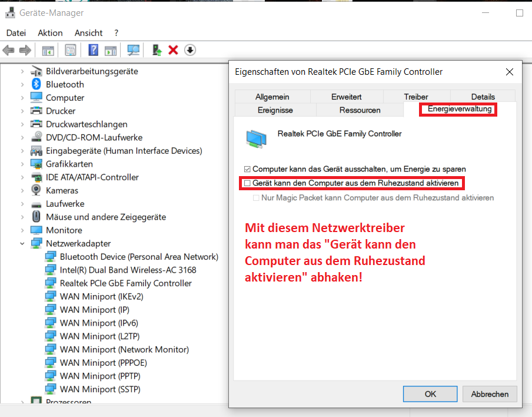
Task: Open the Properties toolbar icon
Action: coord(71,50)
